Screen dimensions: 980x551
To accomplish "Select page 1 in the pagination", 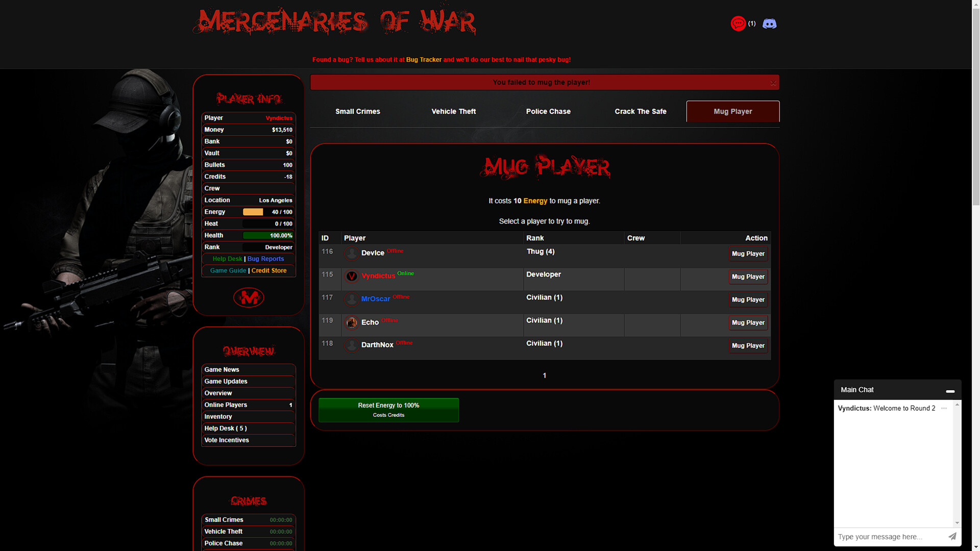I will click(x=544, y=375).
